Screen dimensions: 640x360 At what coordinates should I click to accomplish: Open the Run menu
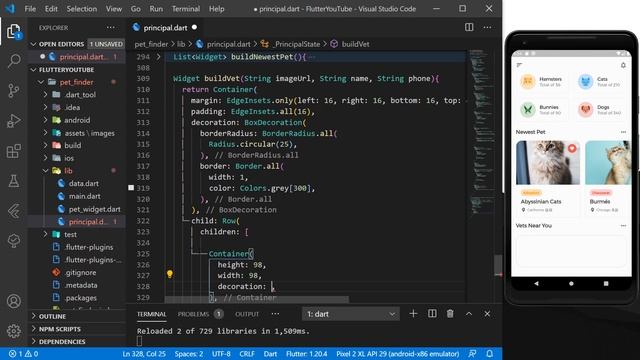pos(156,9)
